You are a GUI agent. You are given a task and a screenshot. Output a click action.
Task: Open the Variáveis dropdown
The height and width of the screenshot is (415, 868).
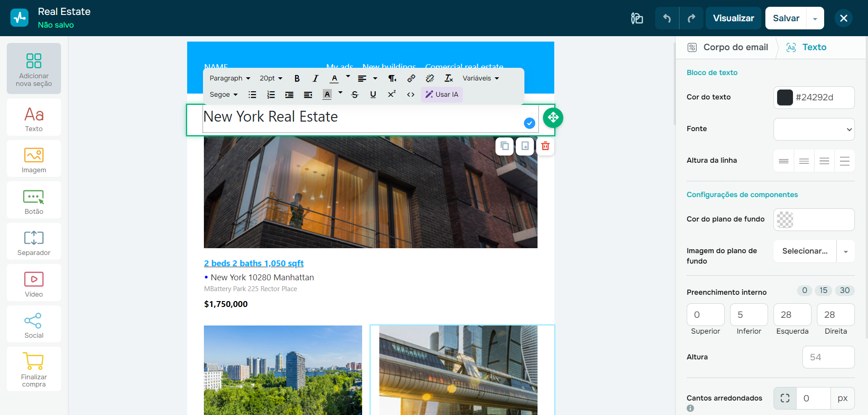(x=481, y=78)
